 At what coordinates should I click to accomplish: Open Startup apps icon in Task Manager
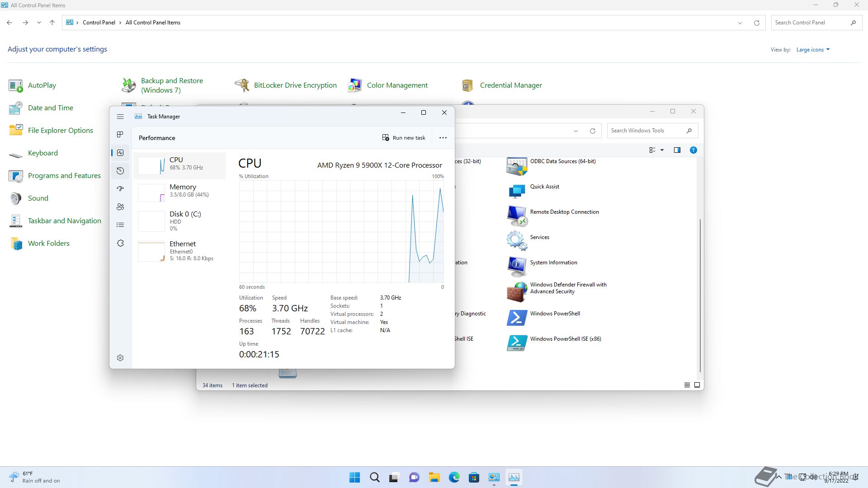tap(120, 189)
